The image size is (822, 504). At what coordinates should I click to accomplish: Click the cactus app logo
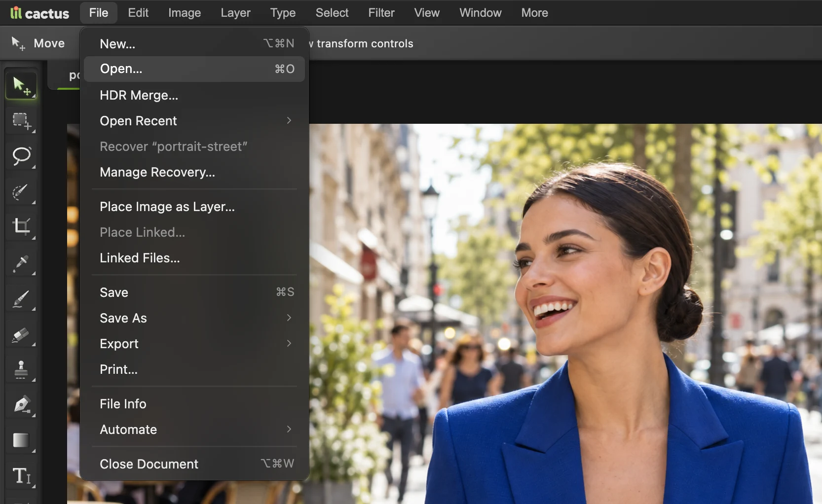point(39,13)
